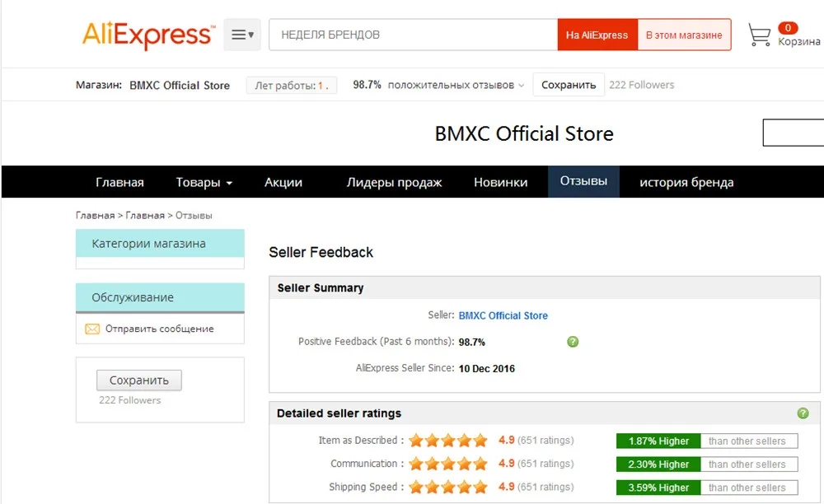Open the "Главная" nav tab

pos(119,182)
